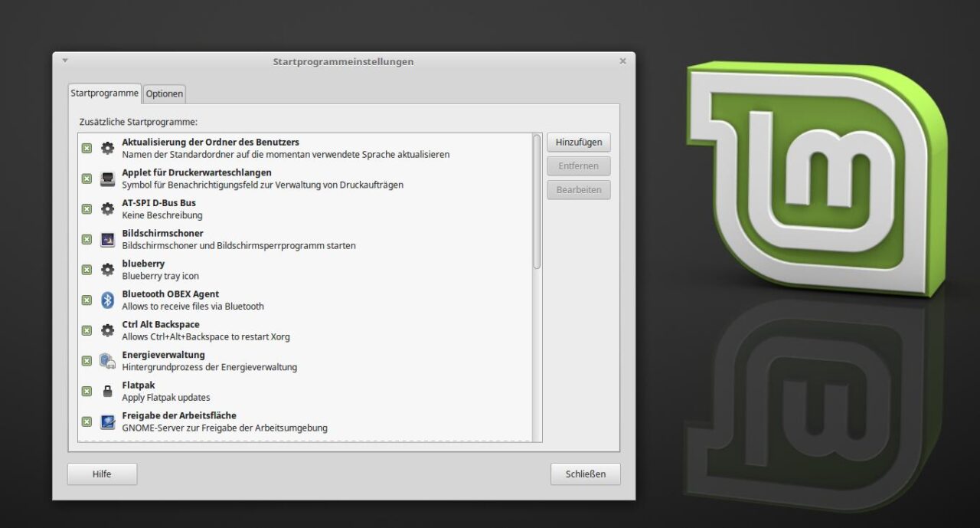Uncheck the Bluetooth OBEX Agent checkbox

[87, 300]
